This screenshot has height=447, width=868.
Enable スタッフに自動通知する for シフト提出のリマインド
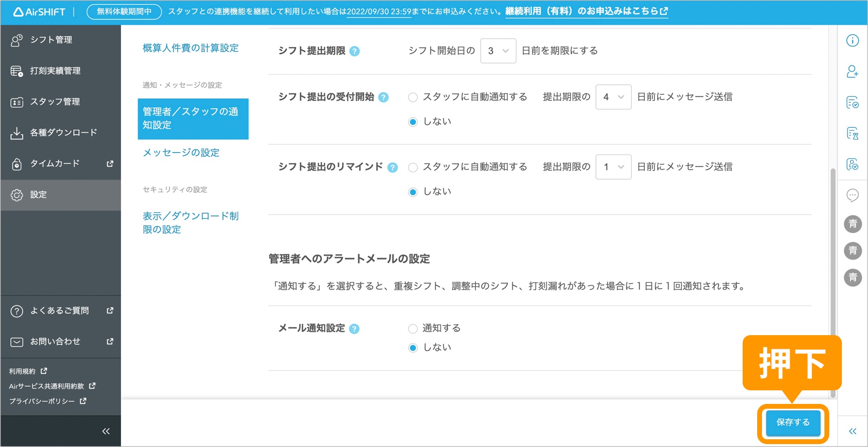413,167
